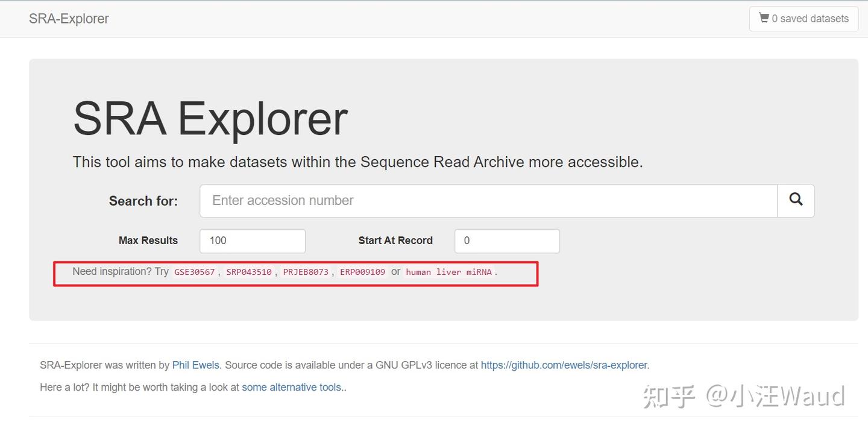
Task: Open the saved datasets cart
Action: click(x=804, y=19)
